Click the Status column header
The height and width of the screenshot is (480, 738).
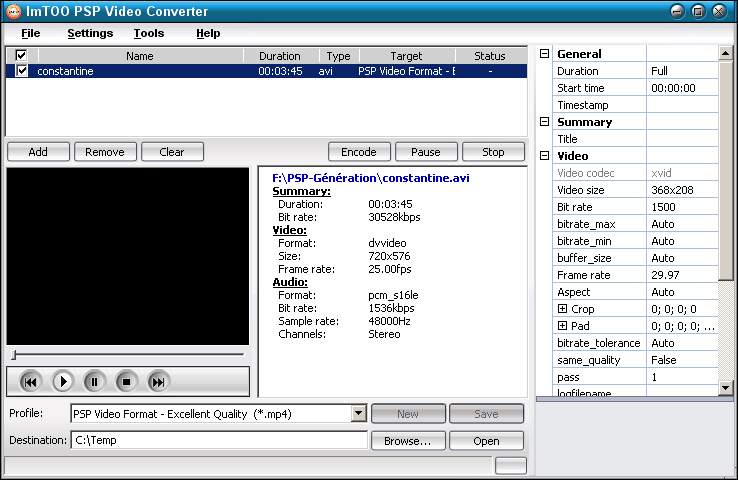(x=490, y=56)
